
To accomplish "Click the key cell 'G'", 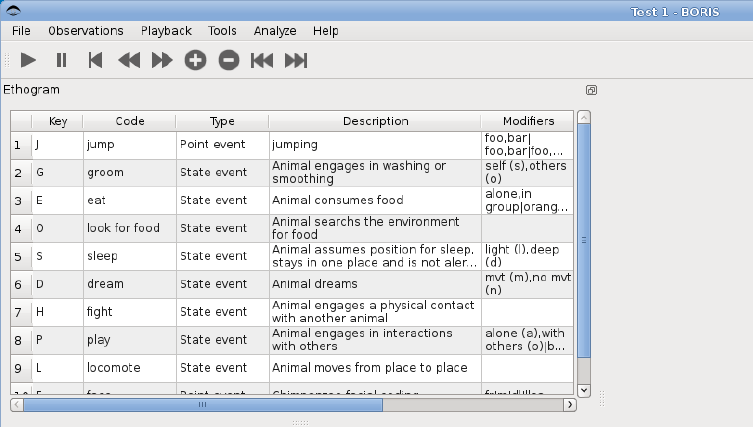I will [x=58, y=173].
